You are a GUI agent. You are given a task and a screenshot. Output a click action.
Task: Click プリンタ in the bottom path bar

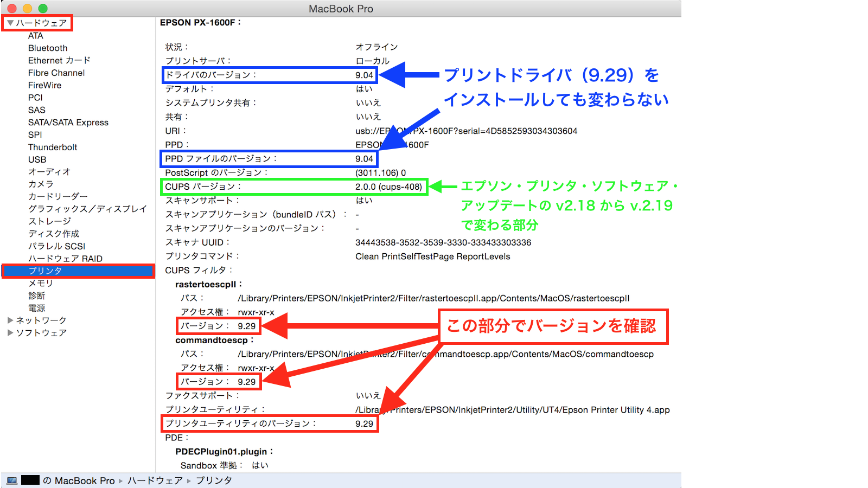pyautogui.click(x=214, y=481)
